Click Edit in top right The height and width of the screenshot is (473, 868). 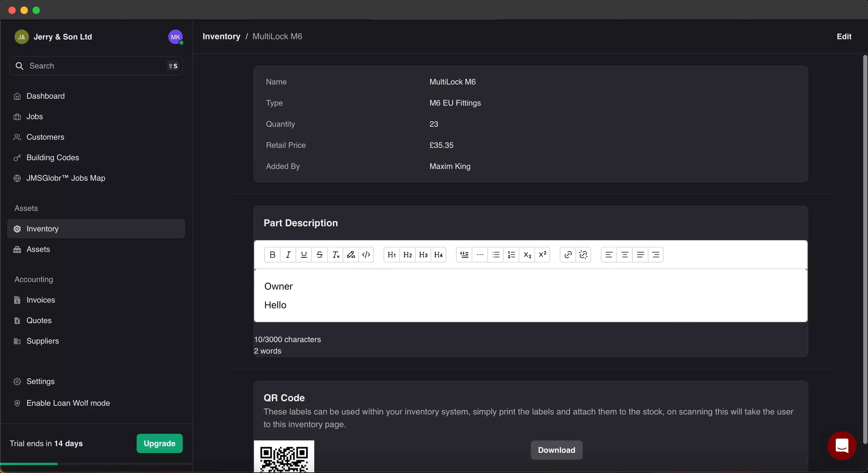(844, 37)
